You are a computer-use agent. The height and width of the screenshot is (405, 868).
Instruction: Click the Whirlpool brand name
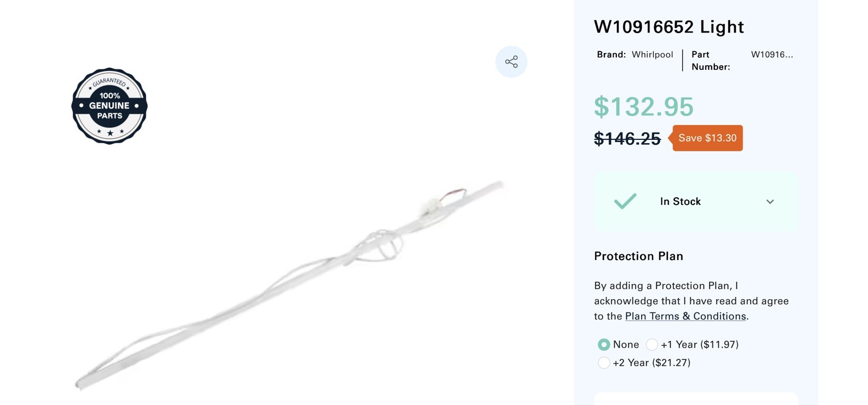[x=652, y=54]
